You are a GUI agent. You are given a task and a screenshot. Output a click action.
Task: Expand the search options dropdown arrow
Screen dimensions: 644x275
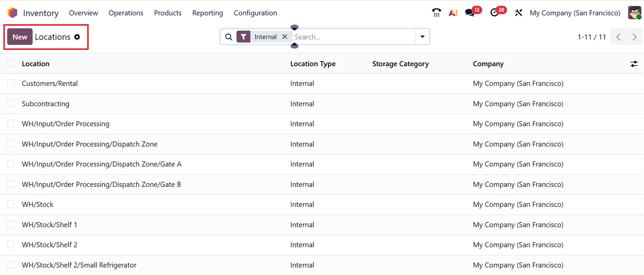click(422, 37)
